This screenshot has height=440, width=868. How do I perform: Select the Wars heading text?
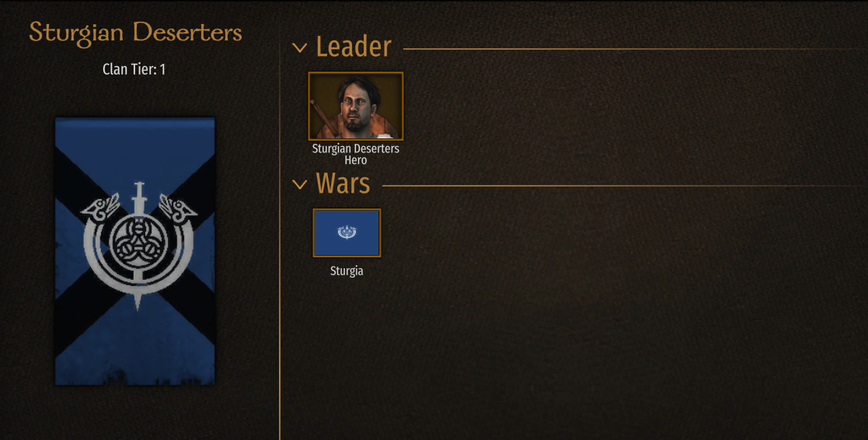[343, 183]
